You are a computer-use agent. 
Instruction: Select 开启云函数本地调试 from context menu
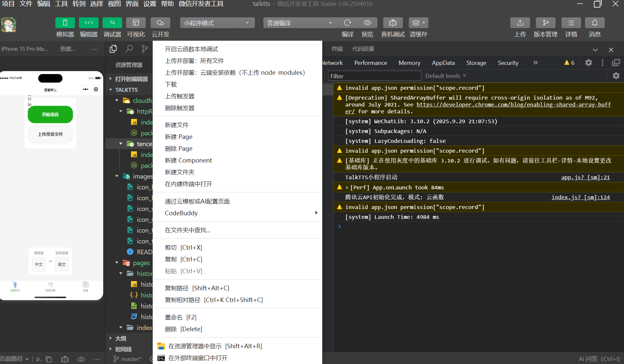click(x=237, y=49)
